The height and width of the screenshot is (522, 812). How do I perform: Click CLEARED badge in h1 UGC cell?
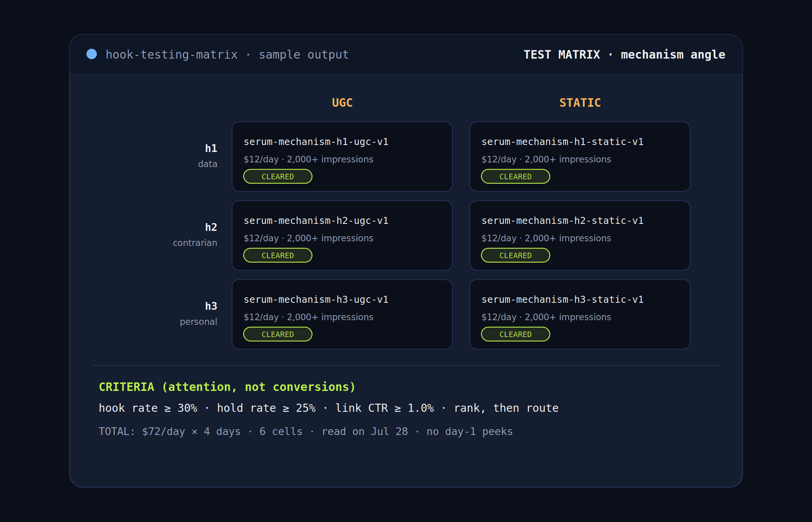coord(278,176)
